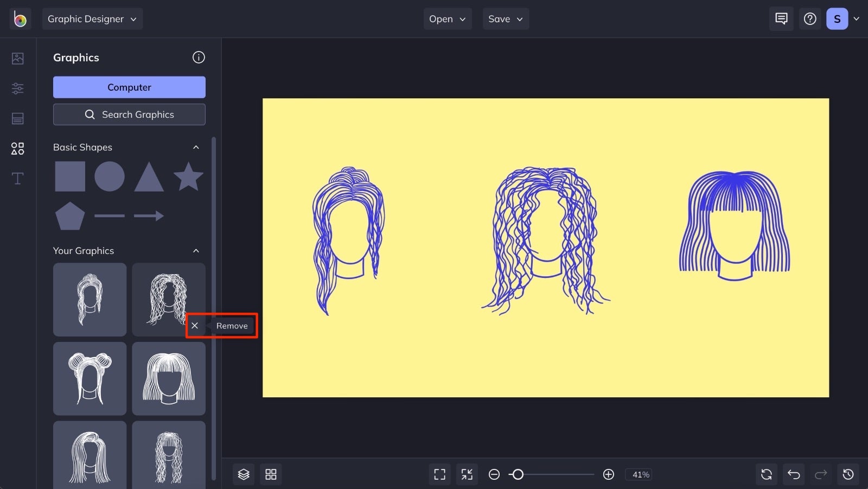Collapse the Basic Shapes section
The image size is (868, 489).
click(196, 147)
